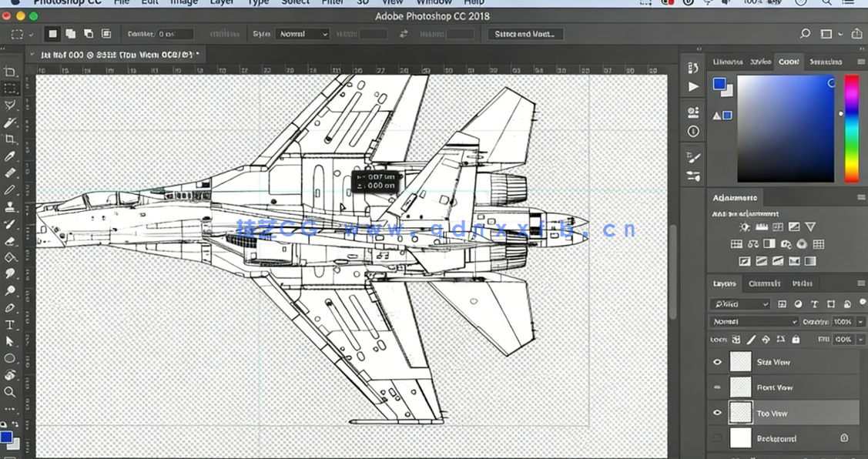Click the Brightness/Contrast sun adjustment icon
868x459 pixels.
pyautogui.click(x=744, y=227)
